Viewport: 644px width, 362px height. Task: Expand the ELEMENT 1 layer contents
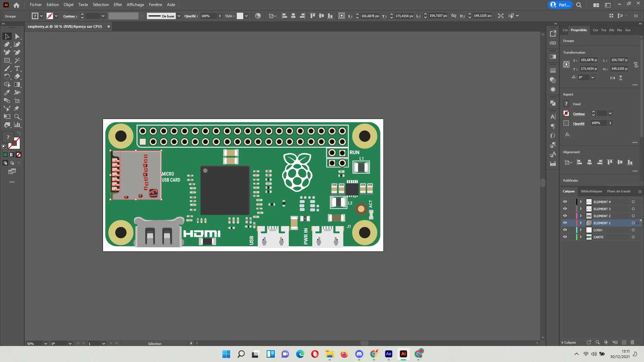tap(581, 223)
